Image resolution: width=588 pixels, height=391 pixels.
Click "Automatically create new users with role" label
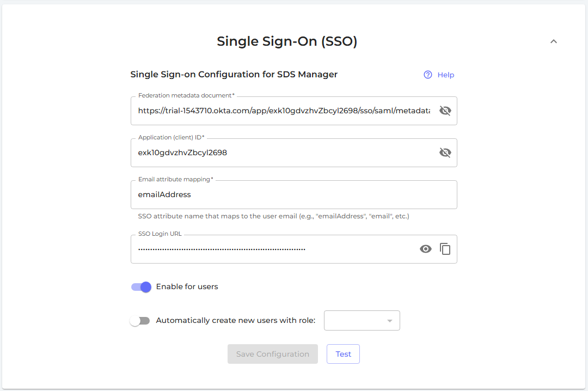pyautogui.click(x=236, y=321)
